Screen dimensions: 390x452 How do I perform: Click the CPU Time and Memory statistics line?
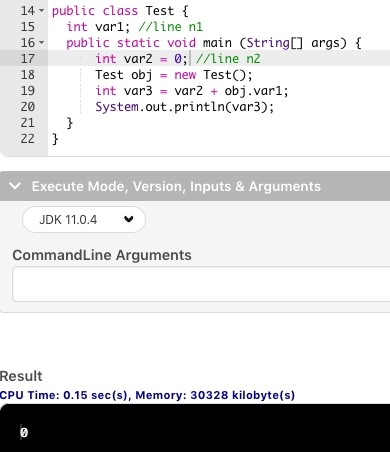pos(147,395)
